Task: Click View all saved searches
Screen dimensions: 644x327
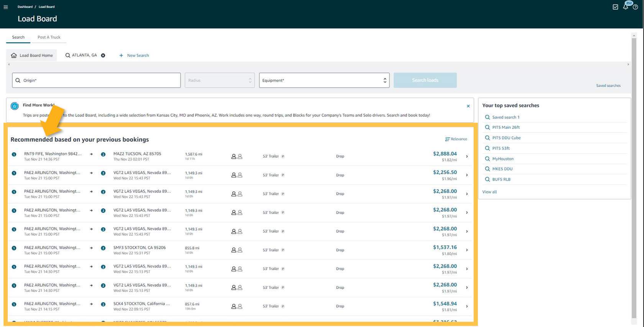Action: point(489,192)
